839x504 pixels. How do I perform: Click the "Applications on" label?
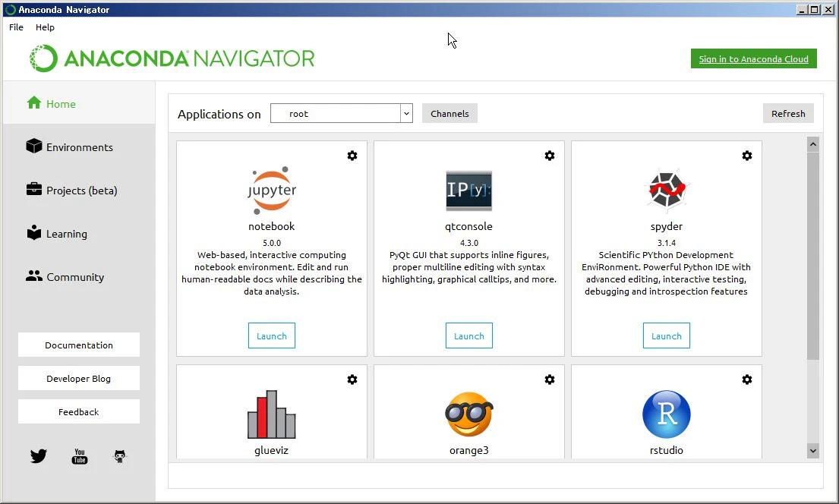tap(219, 114)
